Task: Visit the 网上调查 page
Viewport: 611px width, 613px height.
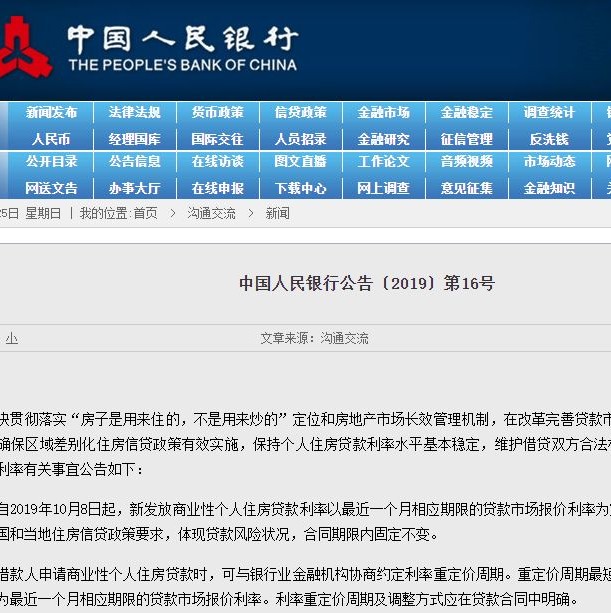Action: (383, 188)
